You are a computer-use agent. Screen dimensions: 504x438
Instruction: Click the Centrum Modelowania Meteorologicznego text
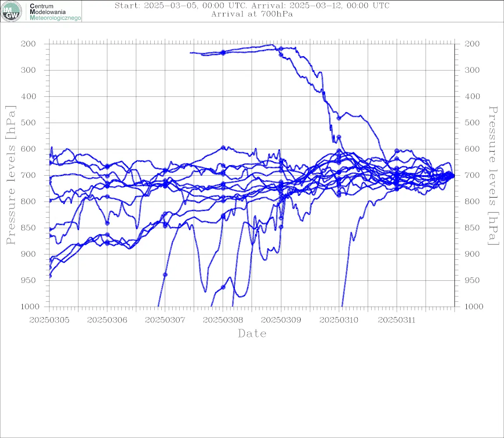click(55, 12)
